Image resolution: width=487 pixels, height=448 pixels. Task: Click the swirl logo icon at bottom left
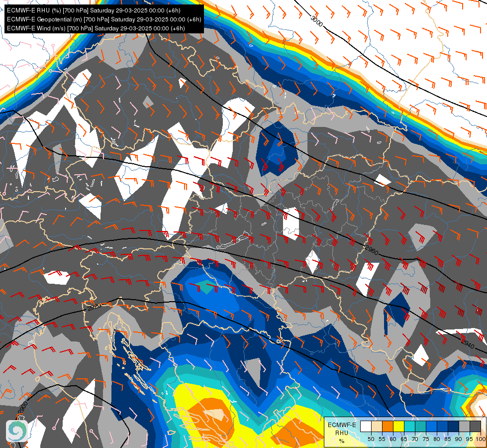click(17, 431)
